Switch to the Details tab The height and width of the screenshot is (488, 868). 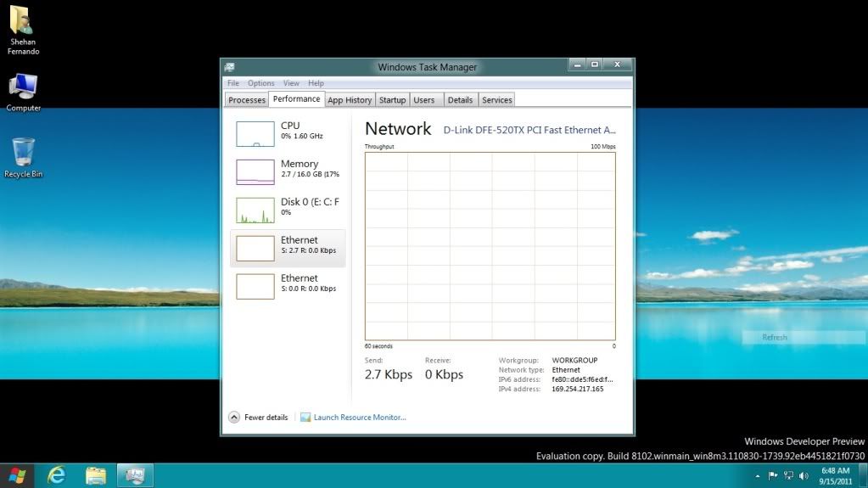460,99
